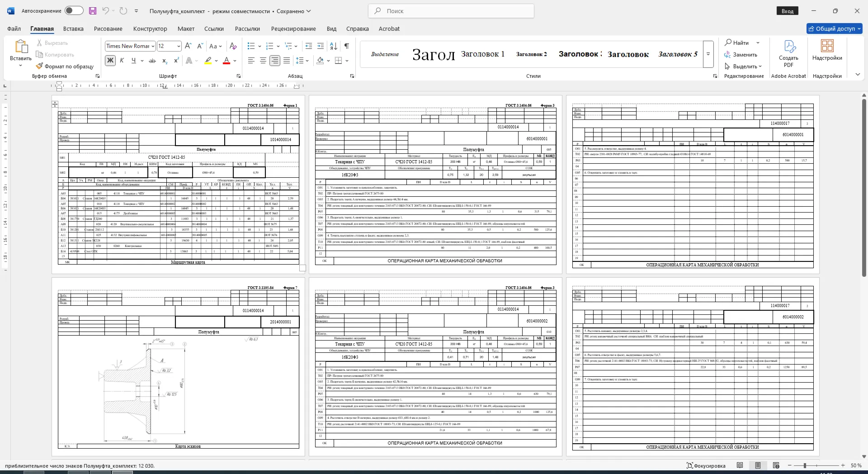The width and height of the screenshot is (868, 474).
Task: Switch to the Рецензирование tab
Action: 293,28
